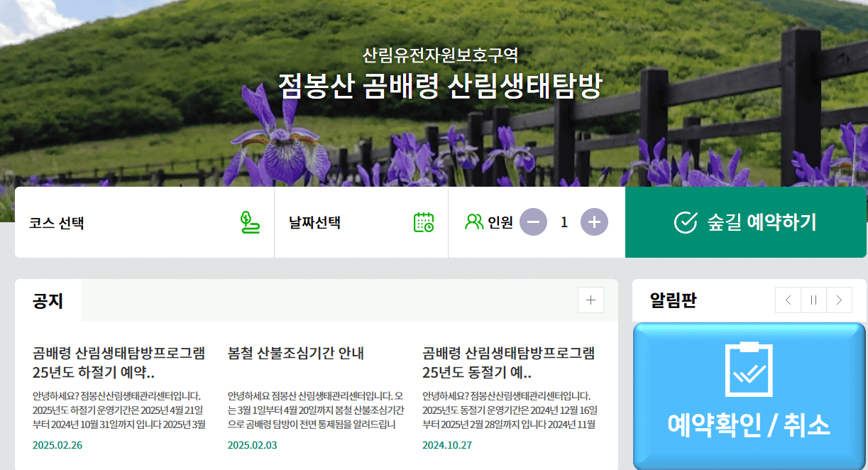This screenshot has height=470, width=868.
Task: Select the sprout icon next to 코스 선택
Action: [248, 222]
